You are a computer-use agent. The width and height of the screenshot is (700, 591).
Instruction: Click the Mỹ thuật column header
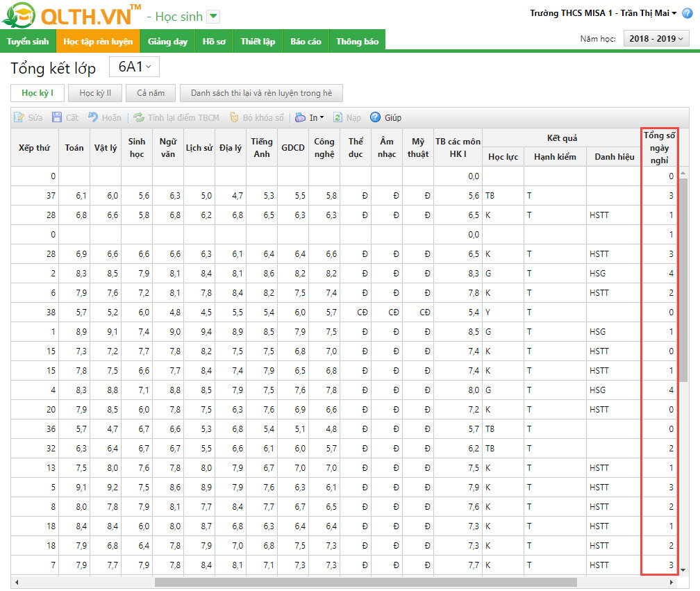418,147
